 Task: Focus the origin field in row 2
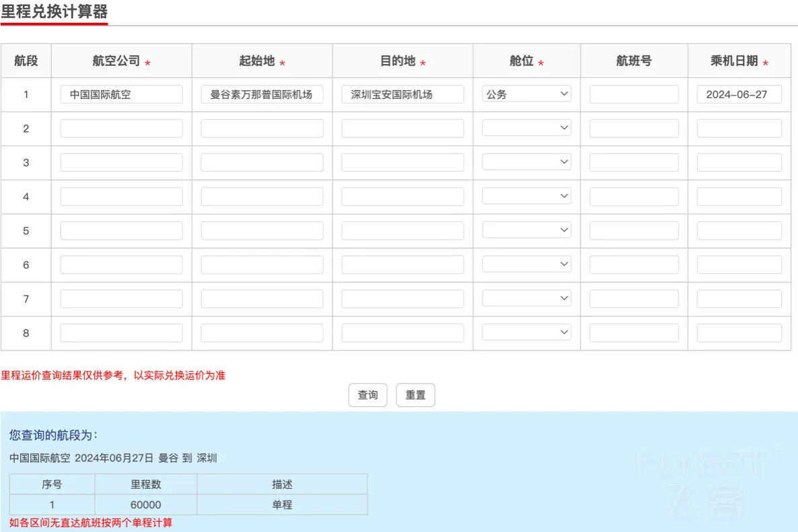click(262, 128)
